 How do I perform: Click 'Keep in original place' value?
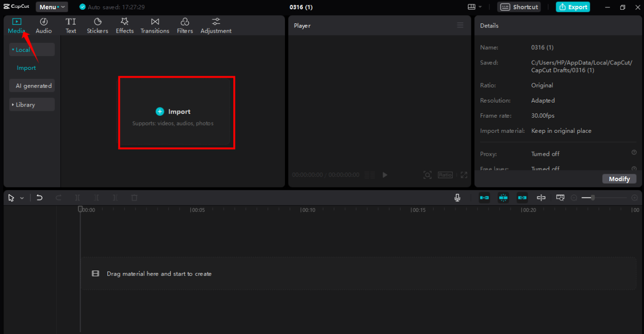pos(561,131)
